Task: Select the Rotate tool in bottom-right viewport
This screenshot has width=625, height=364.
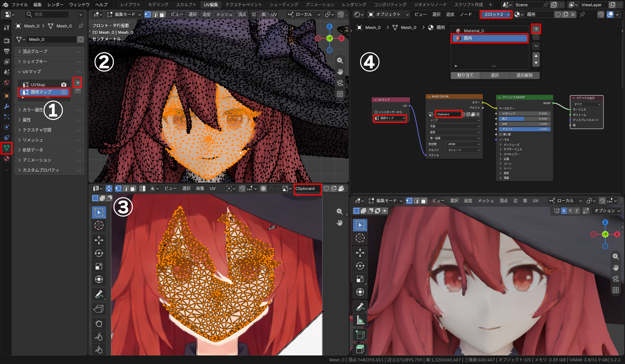Action: [x=360, y=266]
